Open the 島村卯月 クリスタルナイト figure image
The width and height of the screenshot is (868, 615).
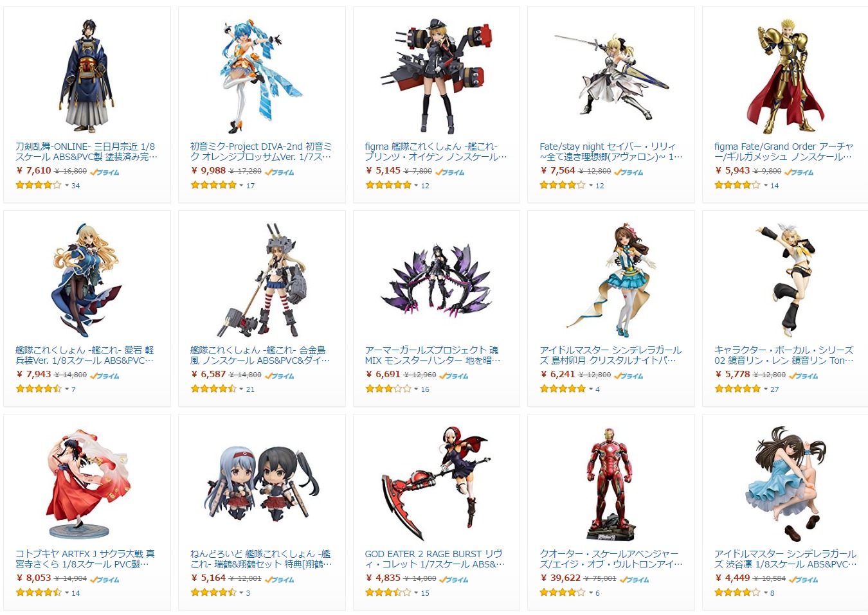[611, 280]
